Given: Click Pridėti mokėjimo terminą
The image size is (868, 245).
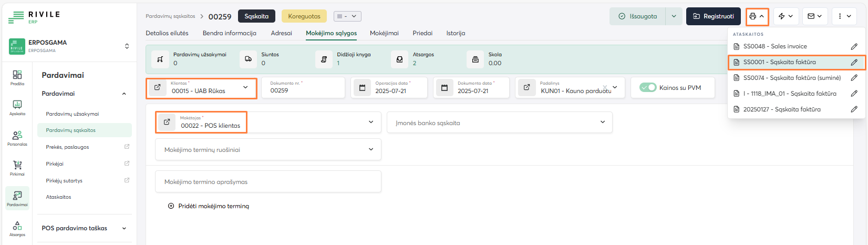Looking at the screenshot, I should [x=209, y=206].
